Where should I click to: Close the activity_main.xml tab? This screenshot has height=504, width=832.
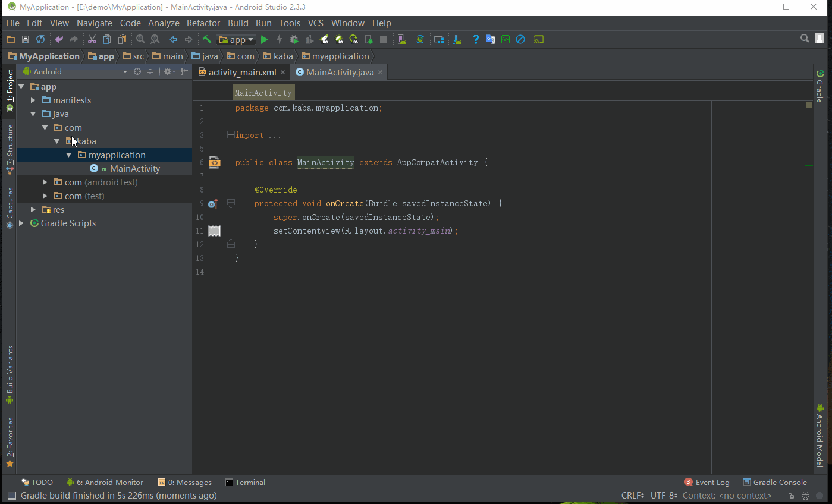[283, 73]
